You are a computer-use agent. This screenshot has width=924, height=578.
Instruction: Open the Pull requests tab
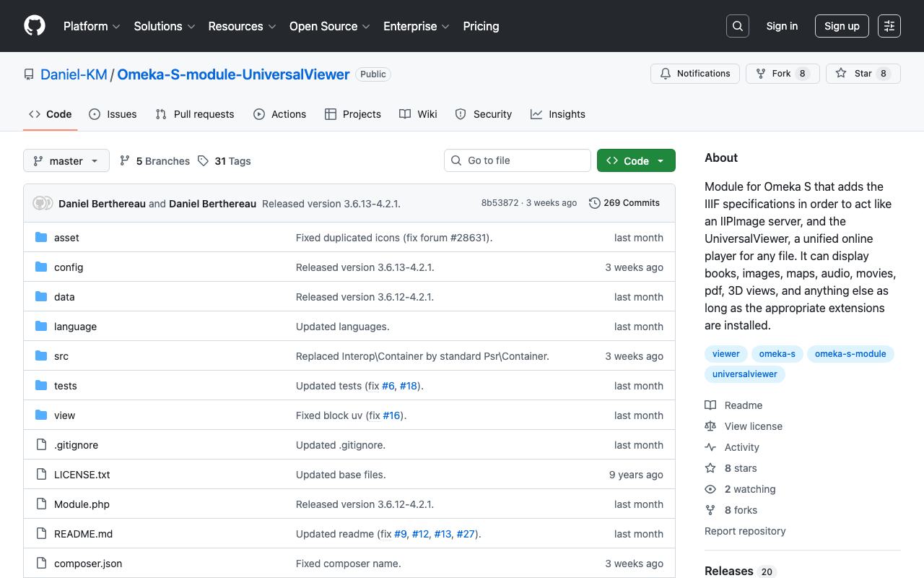[195, 114]
